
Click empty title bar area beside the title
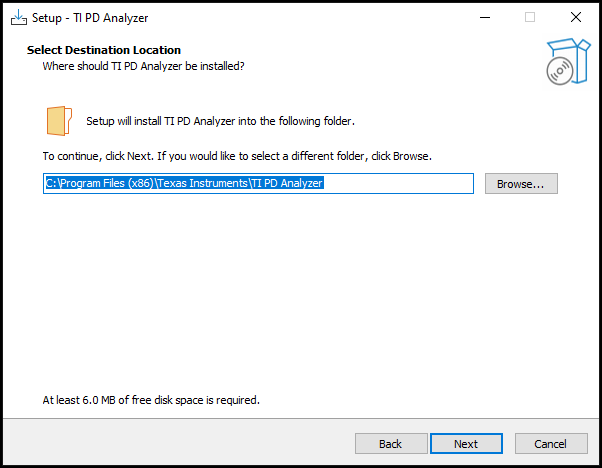point(300,17)
